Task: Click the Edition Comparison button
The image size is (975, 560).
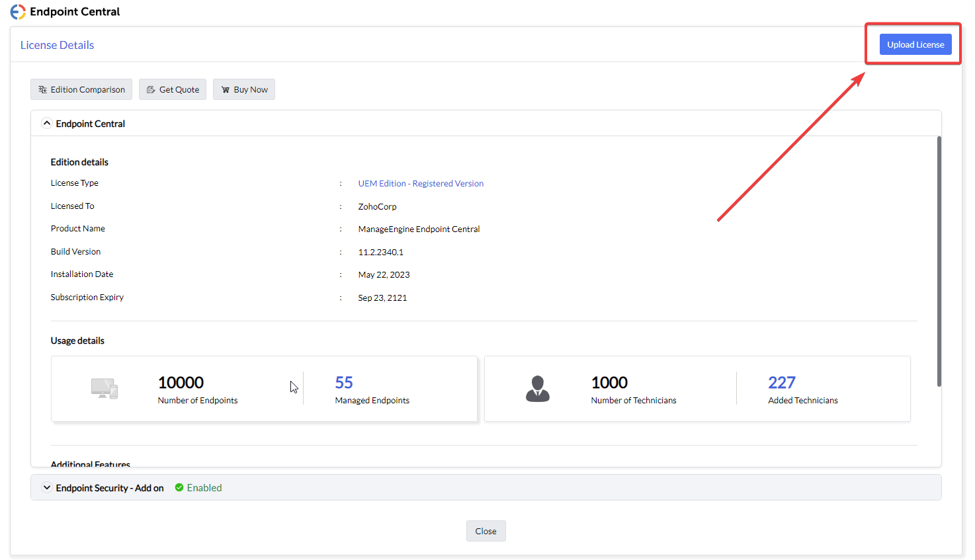Action: 81,89
